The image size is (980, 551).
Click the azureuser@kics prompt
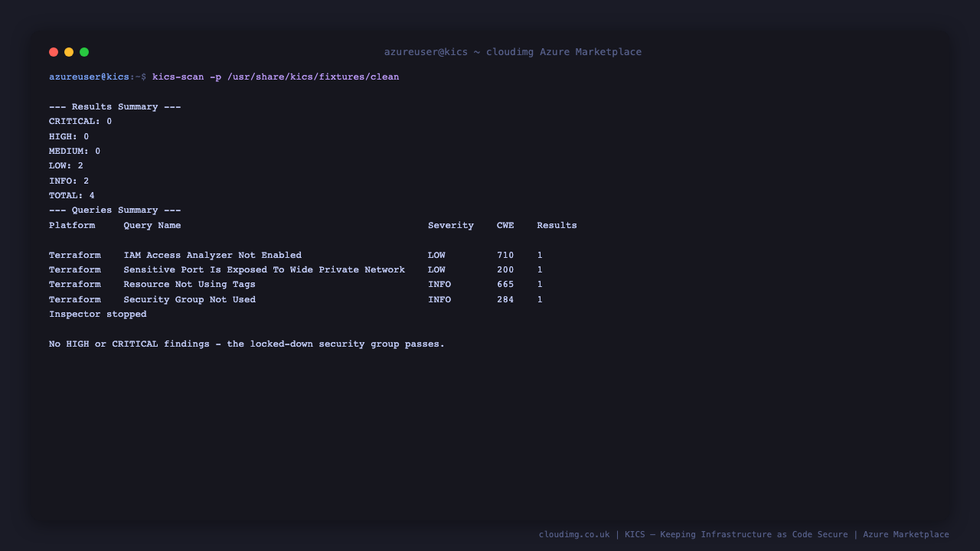[89, 77]
